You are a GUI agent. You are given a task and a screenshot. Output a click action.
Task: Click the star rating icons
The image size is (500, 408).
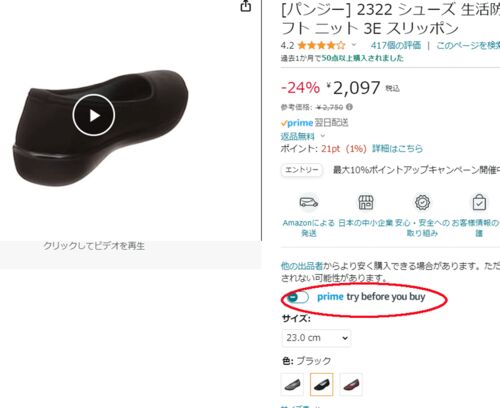pos(321,45)
